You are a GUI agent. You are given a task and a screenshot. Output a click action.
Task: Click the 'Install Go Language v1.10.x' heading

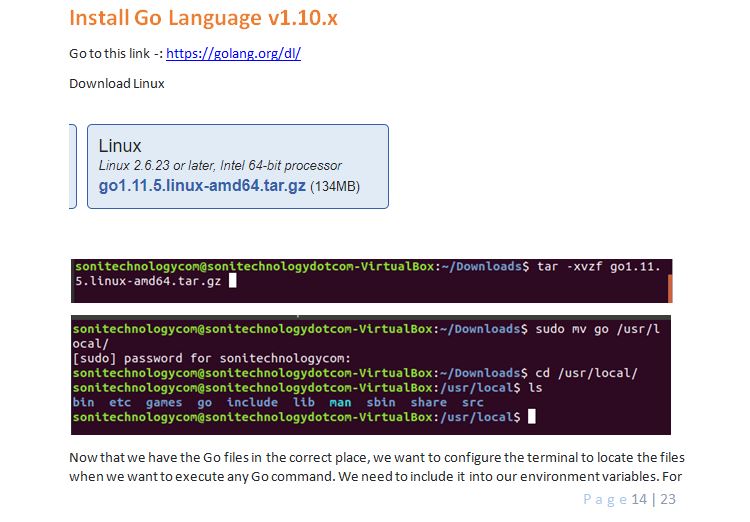tap(203, 18)
